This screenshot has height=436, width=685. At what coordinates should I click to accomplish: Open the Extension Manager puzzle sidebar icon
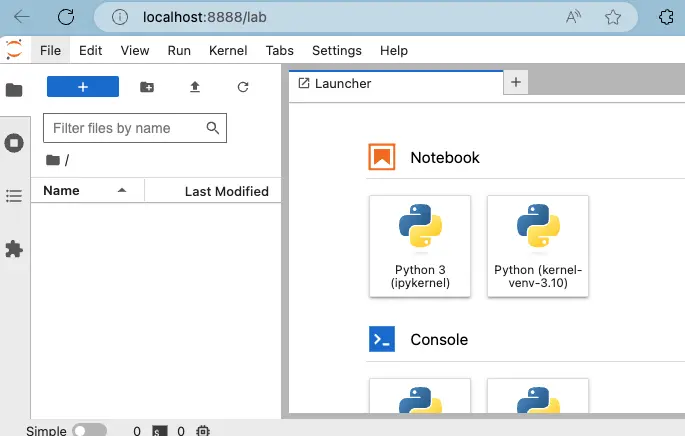pos(14,249)
